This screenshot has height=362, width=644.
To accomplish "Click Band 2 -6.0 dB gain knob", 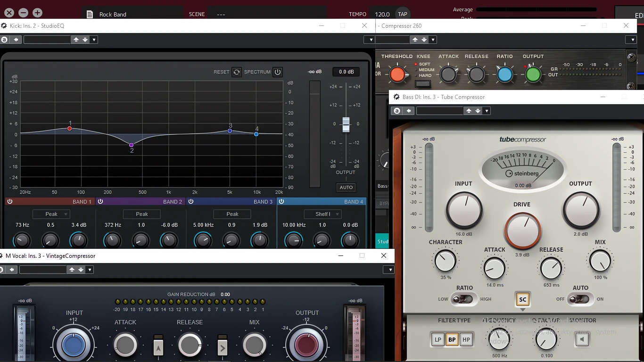I will (169, 240).
